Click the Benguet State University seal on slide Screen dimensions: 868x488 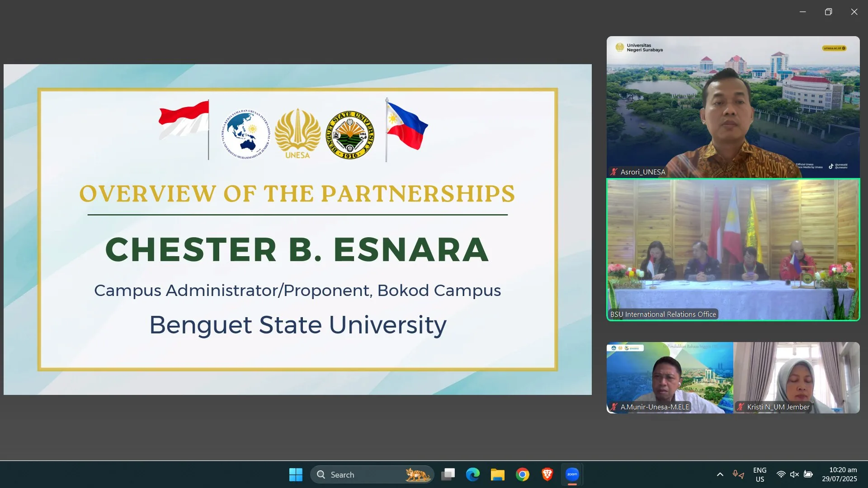(350, 135)
